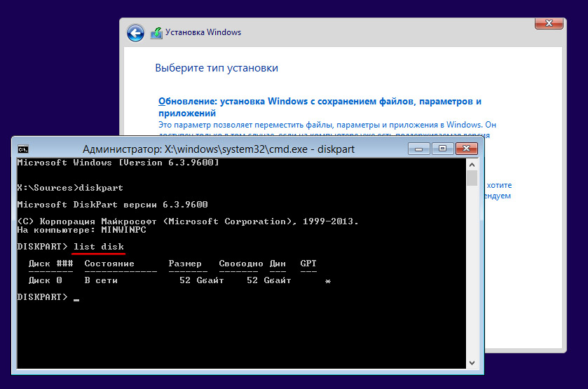The width and height of the screenshot is (588, 389).
Task: Click the console scrollbar thumb
Action: click(472, 178)
